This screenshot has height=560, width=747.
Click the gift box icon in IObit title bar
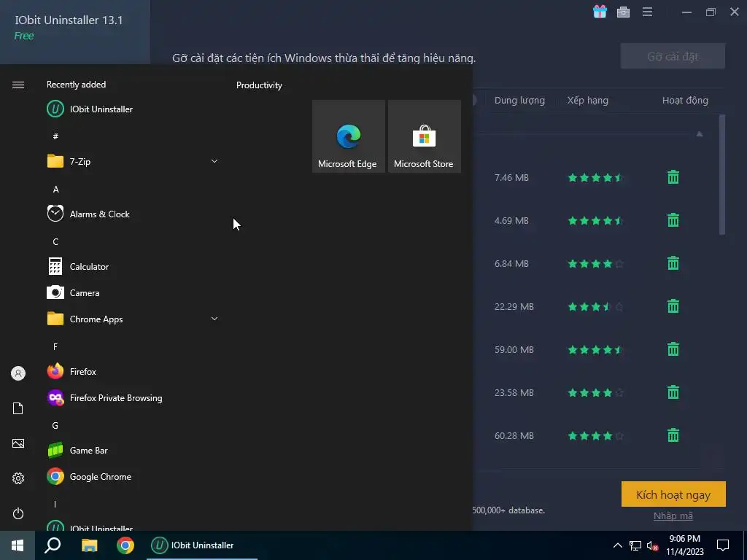[x=600, y=12]
